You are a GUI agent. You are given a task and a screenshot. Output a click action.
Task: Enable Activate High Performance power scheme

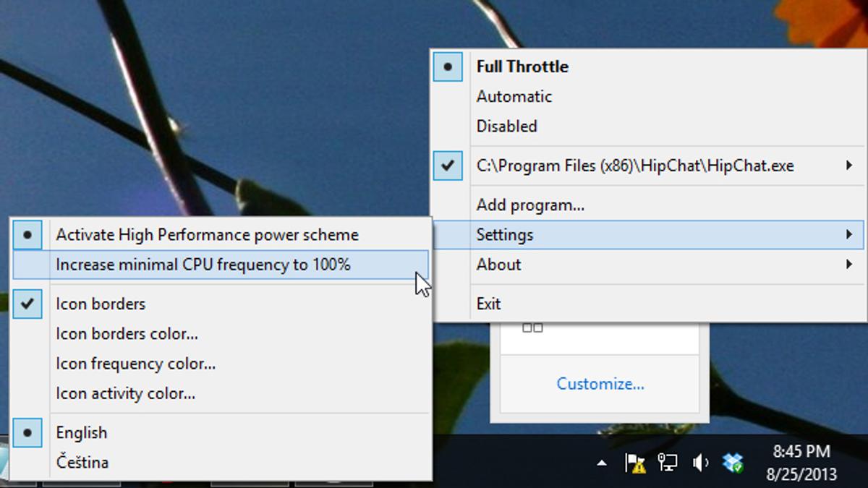(207, 235)
